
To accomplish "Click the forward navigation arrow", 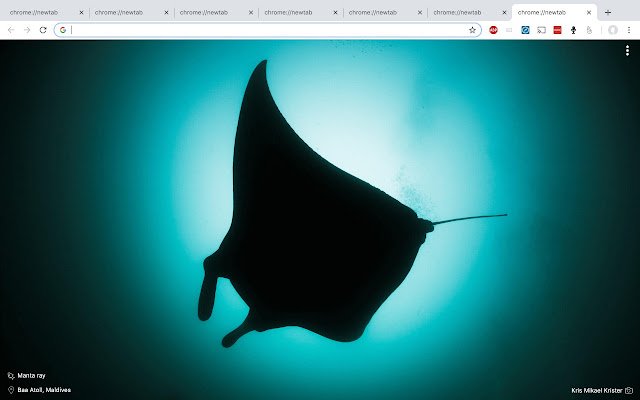I will (x=27, y=30).
